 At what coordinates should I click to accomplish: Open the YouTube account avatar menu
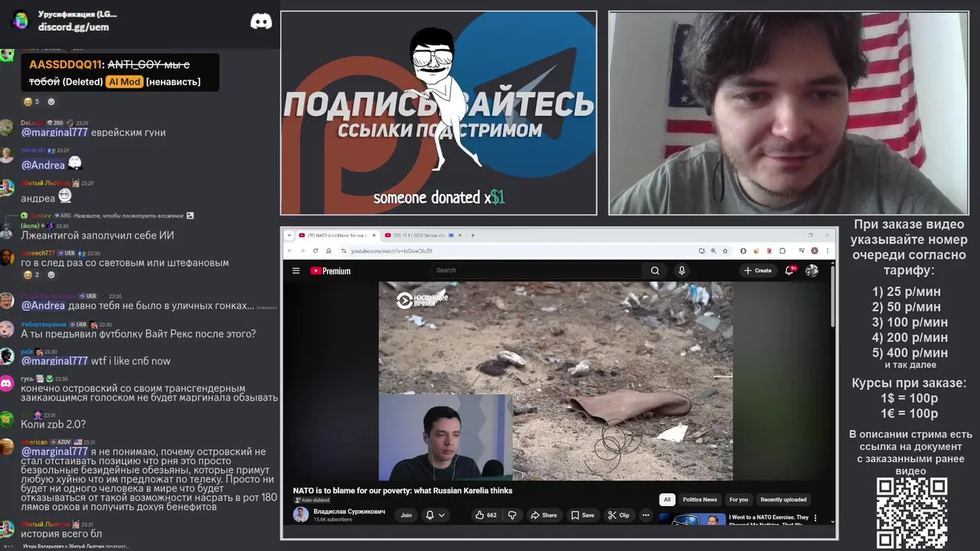tap(812, 270)
